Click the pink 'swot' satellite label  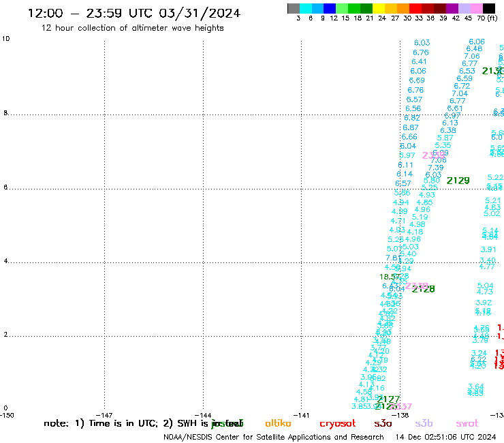pos(467,423)
